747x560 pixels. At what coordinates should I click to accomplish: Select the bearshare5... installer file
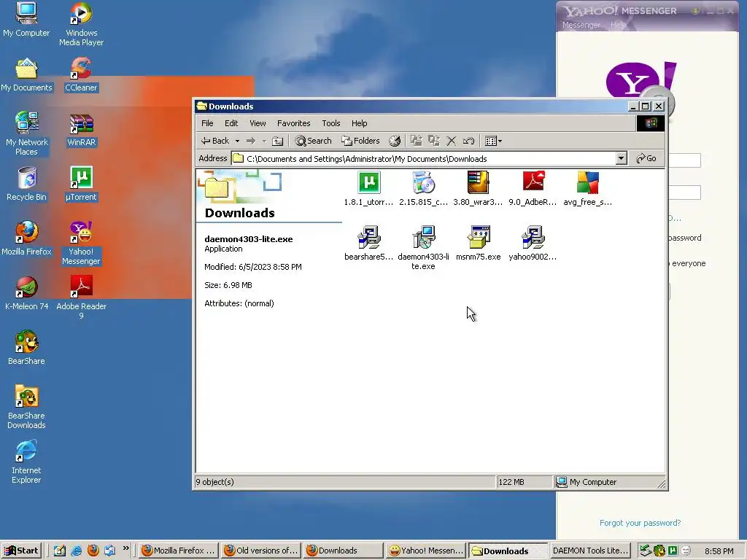click(368, 237)
